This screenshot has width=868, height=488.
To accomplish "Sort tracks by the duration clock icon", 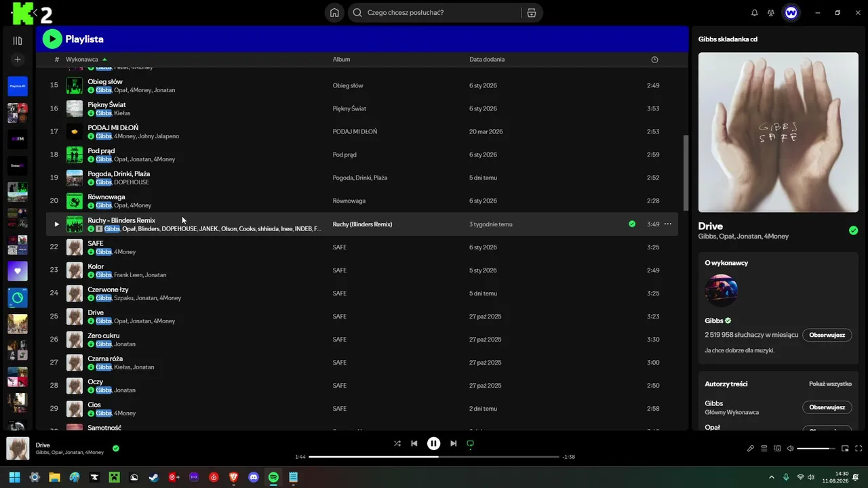I will [x=654, y=60].
